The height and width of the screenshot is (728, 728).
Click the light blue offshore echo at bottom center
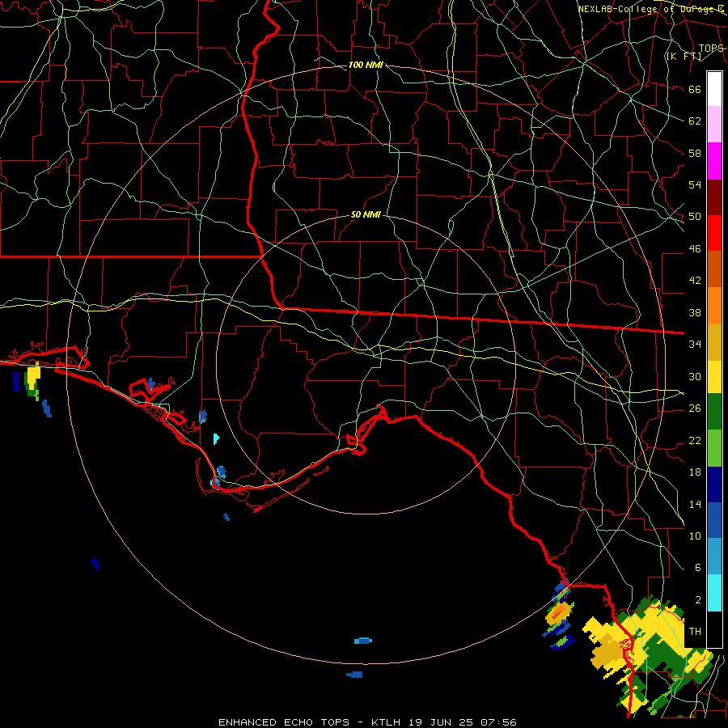(x=363, y=641)
